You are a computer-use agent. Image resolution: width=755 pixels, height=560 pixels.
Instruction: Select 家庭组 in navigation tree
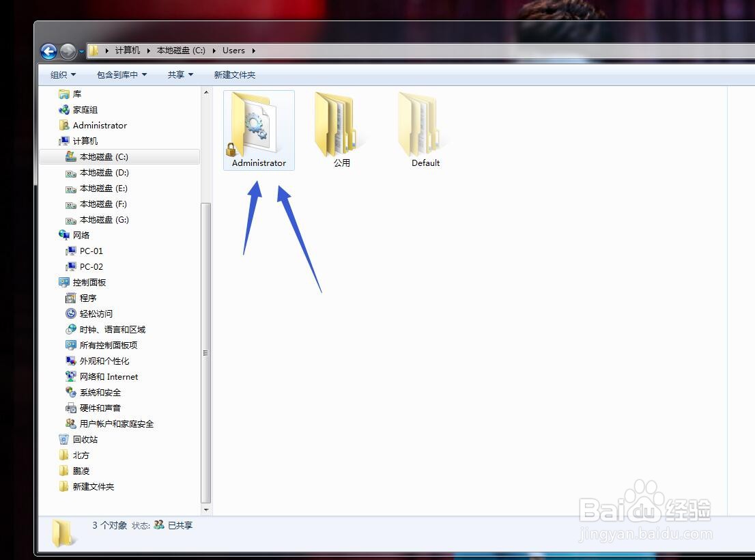coord(78,110)
